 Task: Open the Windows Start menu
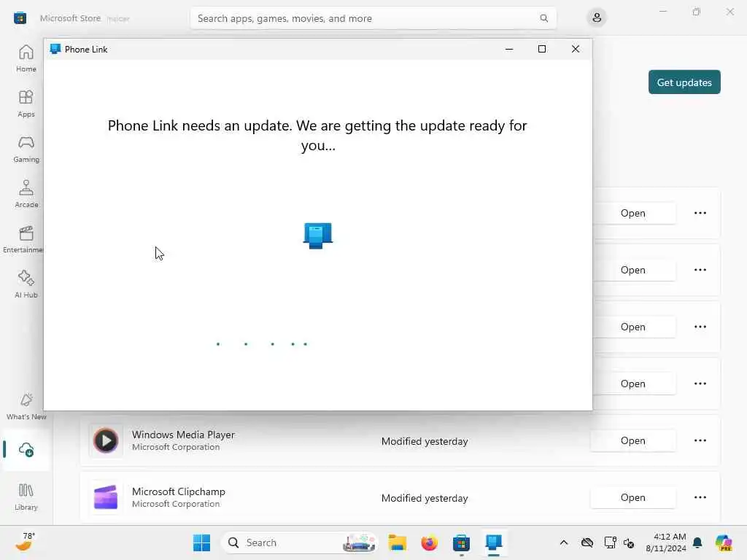(201, 542)
